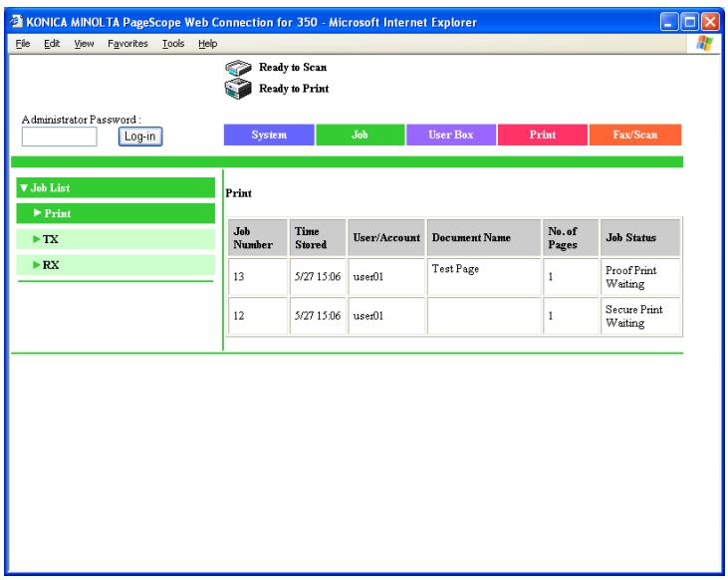Click the Ready to Print status text

294,89
